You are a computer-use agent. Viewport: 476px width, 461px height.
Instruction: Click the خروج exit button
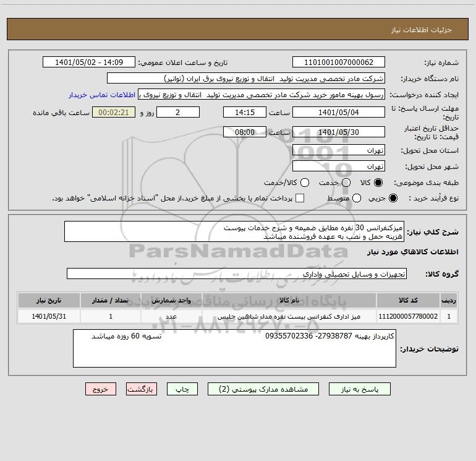coord(101,389)
